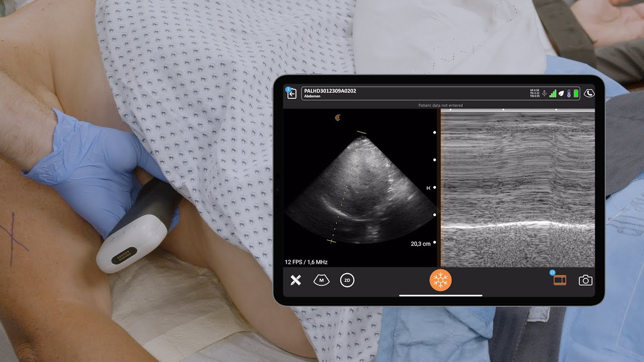
Task: Tap the 'Abdomen' preset label
Action: point(312,96)
